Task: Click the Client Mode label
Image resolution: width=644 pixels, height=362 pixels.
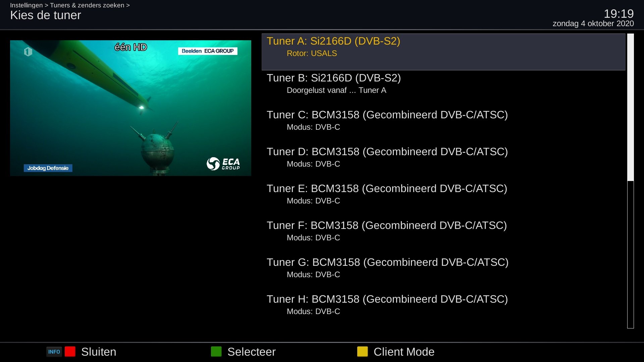Action: (x=404, y=352)
